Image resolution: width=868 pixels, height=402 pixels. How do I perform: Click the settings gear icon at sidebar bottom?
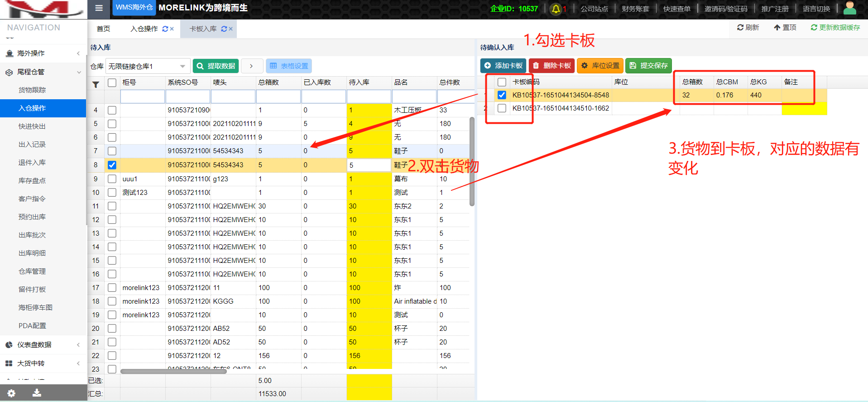click(x=11, y=393)
